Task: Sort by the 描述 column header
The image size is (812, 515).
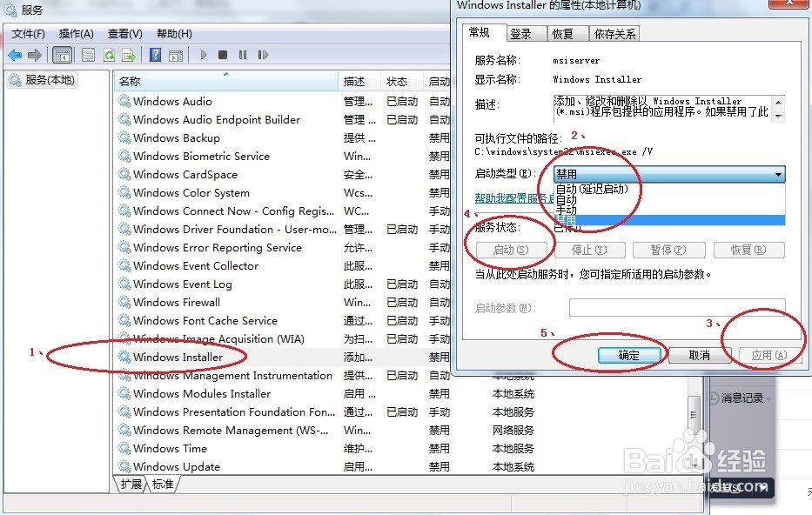Action: (359, 81)
